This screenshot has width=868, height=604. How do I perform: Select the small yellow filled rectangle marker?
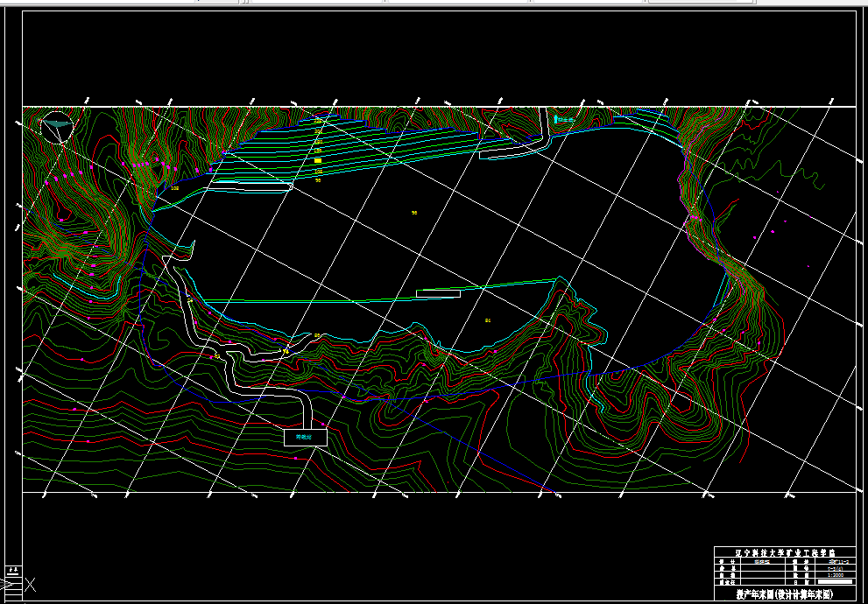318,160
